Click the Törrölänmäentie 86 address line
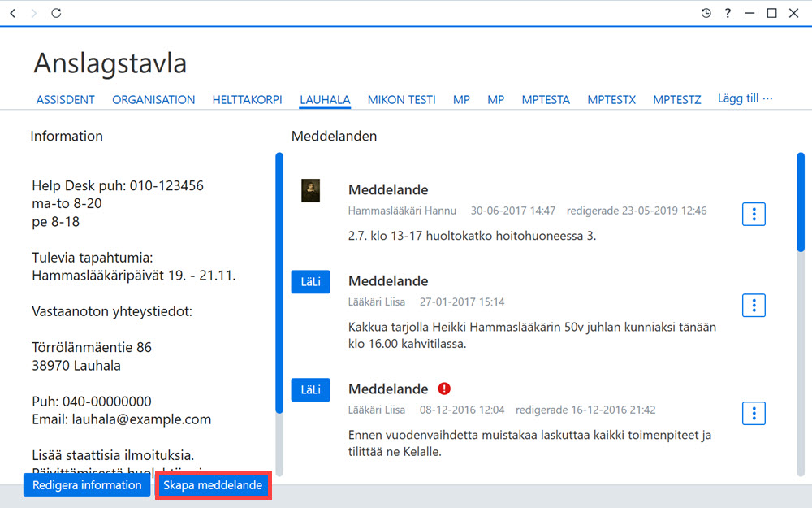 92,347
